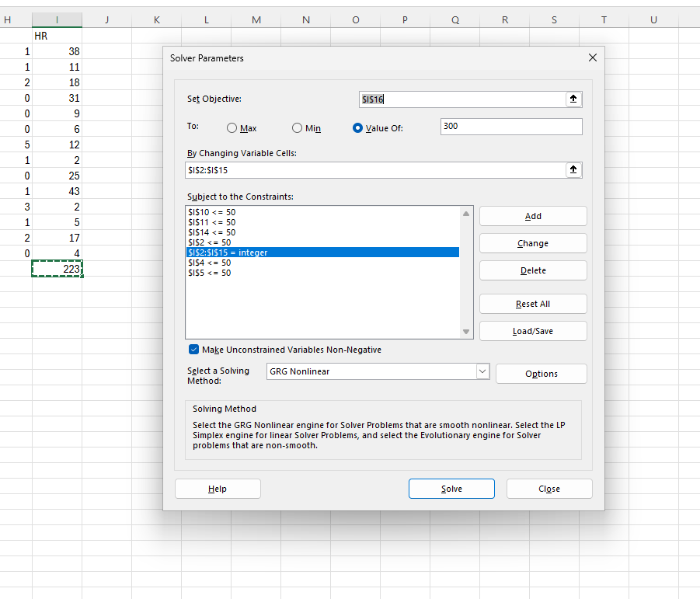Click column I cell with value 6

pyautogui.click(x=57, y=129)
